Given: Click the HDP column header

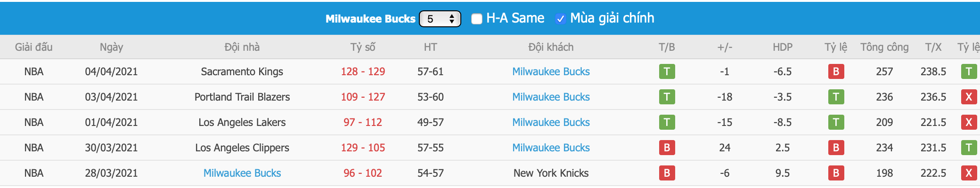Looking at the screenshot, I should tap(783, 47).
